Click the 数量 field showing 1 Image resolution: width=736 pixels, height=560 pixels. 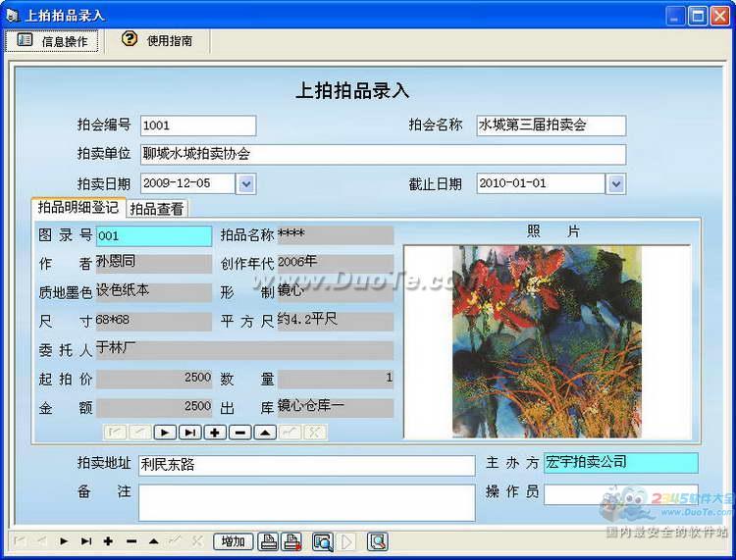coord(336,379)
